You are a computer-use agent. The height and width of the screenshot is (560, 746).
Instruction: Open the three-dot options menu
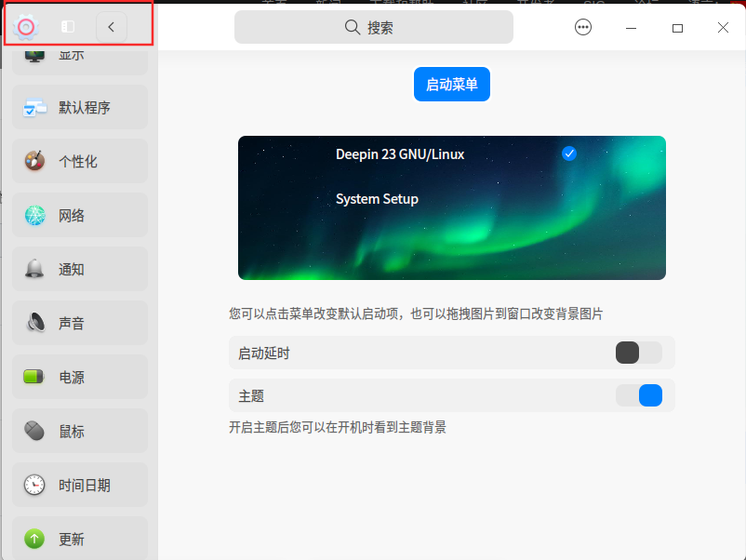(583, 27)
